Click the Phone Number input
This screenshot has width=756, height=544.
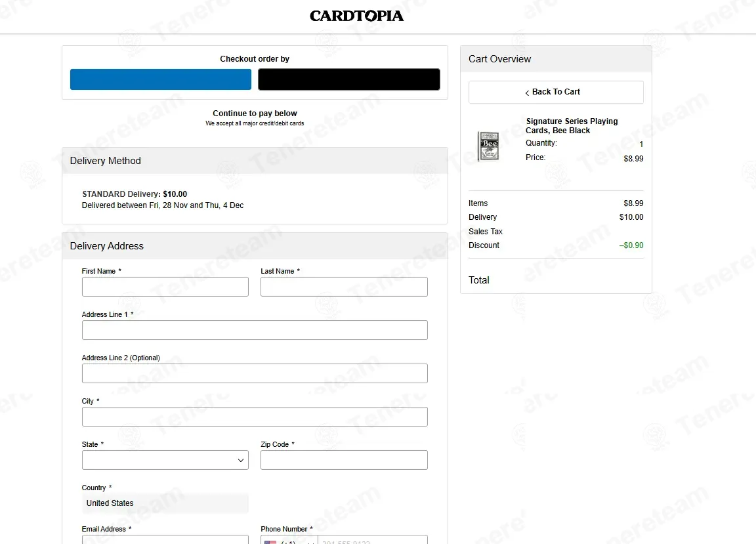[x=371, y=541]
